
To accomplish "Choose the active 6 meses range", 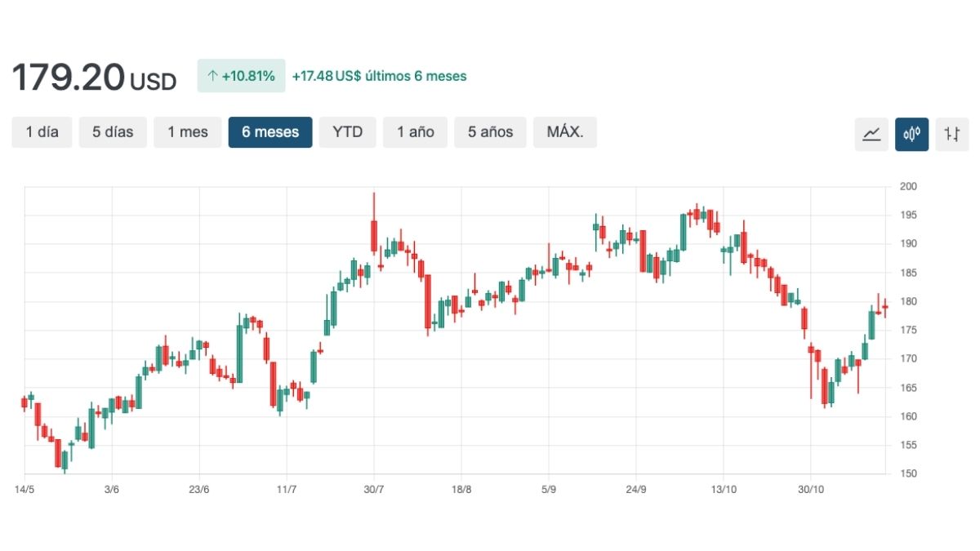I will pos(270,132).
